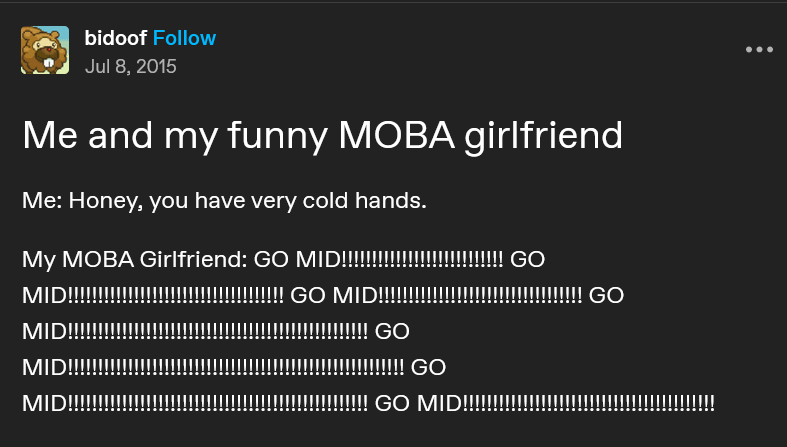The height and width of the screenshot is (447, 787).
Task: Click the word 'girlfriend' in the title
Action: 544,135
